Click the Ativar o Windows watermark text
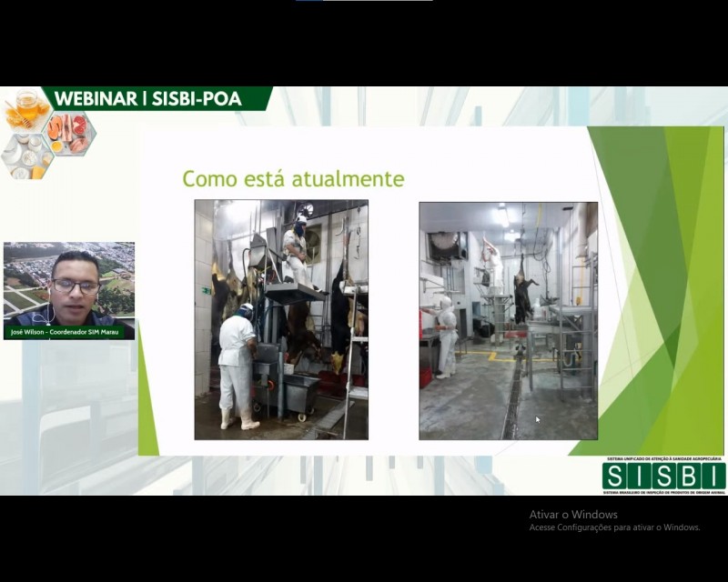Image resolution: width=728 pixels, height=582 pixels. (x=573, y=514)
